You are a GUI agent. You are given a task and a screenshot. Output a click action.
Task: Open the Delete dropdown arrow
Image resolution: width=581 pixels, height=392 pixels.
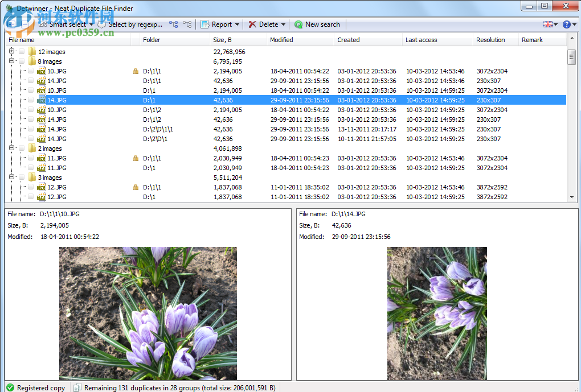(x=283, y=24)
